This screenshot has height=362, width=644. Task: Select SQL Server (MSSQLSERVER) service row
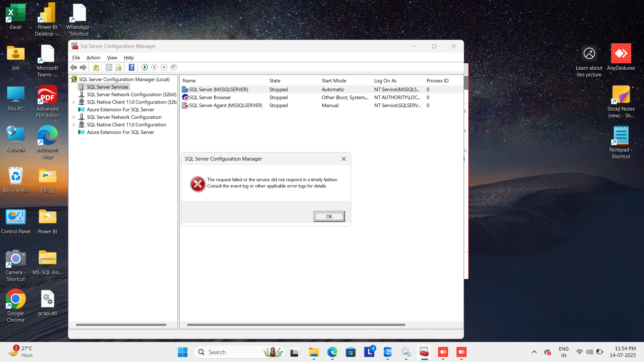coord(321,89)
